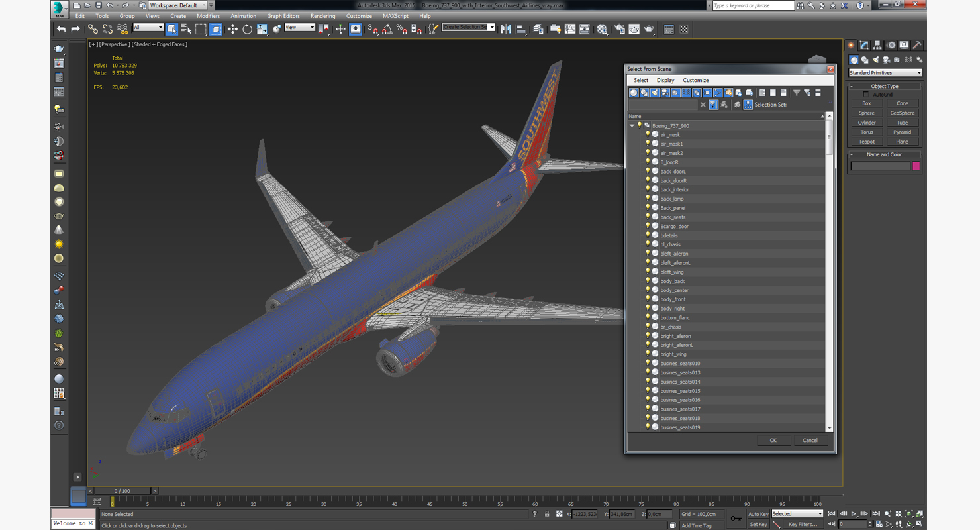Toggle Display Geometry filter in Select From Scene
The width and height of the screenshot is (980, 530).
tap(634, 93)
